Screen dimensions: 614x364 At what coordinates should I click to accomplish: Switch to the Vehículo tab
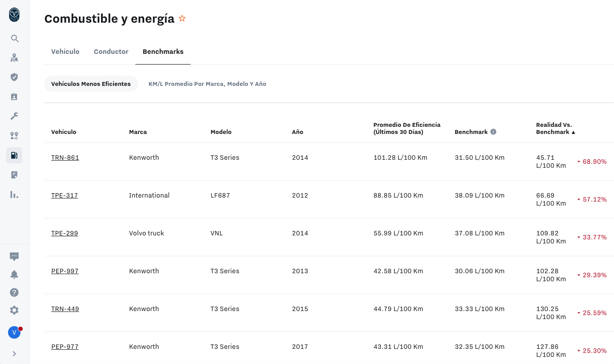[65, 52]
